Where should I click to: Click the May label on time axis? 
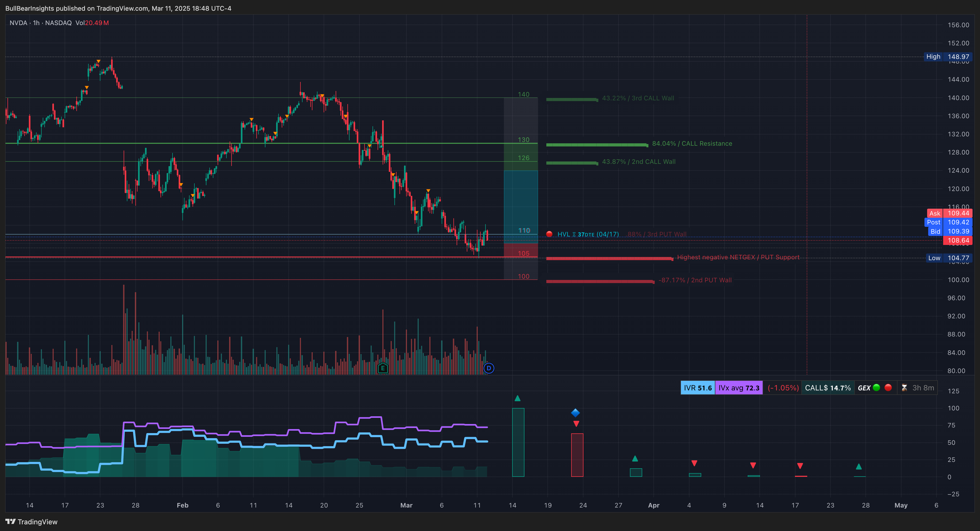point(901,505)
